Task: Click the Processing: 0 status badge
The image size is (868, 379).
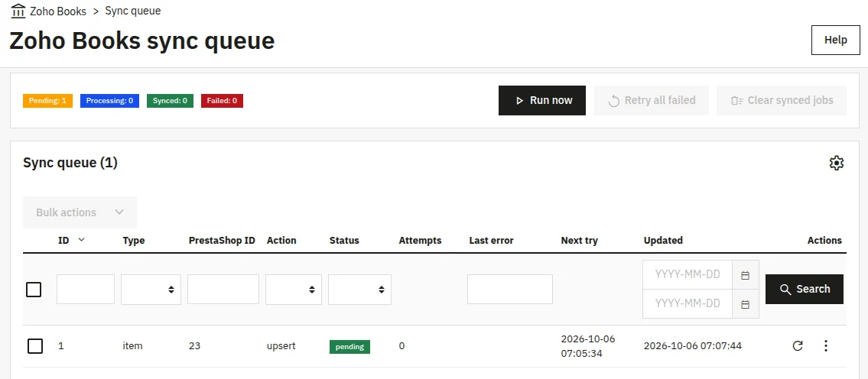Action: (x=109, y=101)
